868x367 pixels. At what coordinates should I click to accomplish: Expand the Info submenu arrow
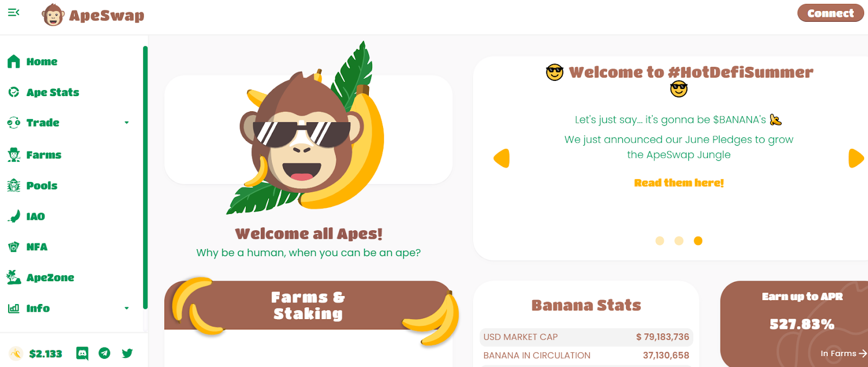[126, 308]
